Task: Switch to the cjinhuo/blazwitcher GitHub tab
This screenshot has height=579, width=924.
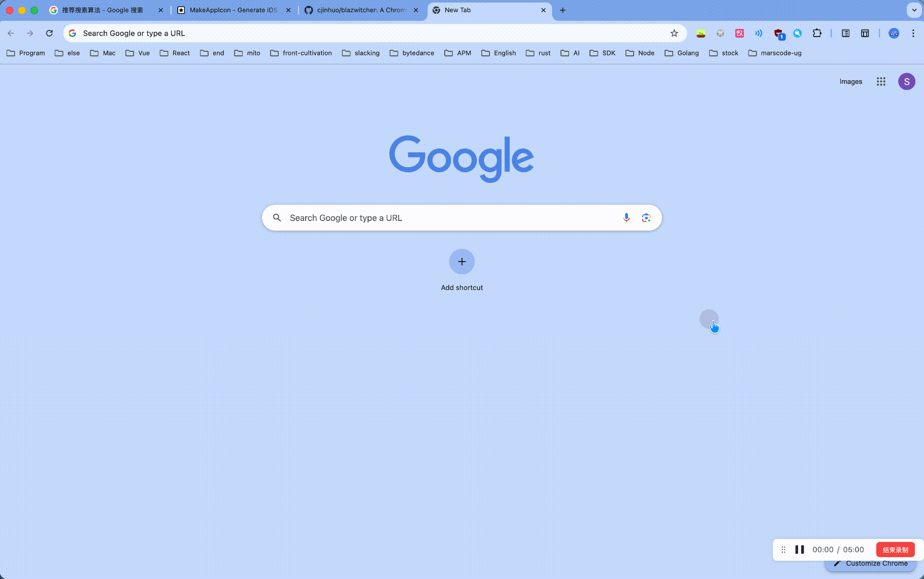Action: [360, 10]
